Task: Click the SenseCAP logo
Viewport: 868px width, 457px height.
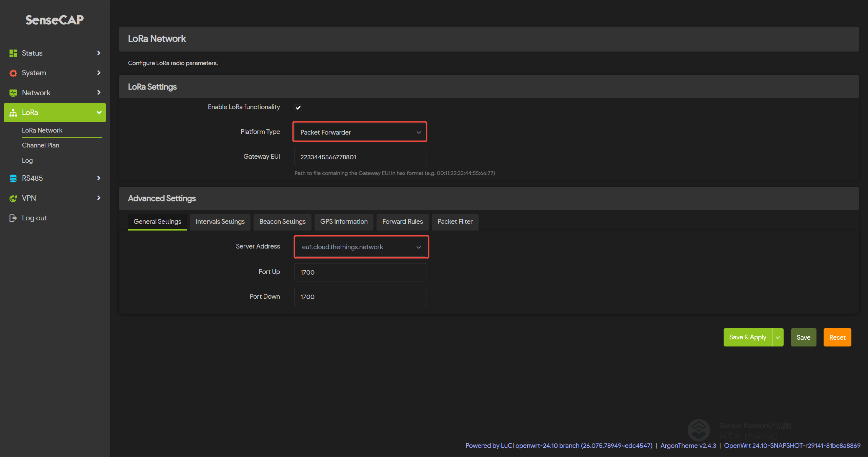Action: 55,20
